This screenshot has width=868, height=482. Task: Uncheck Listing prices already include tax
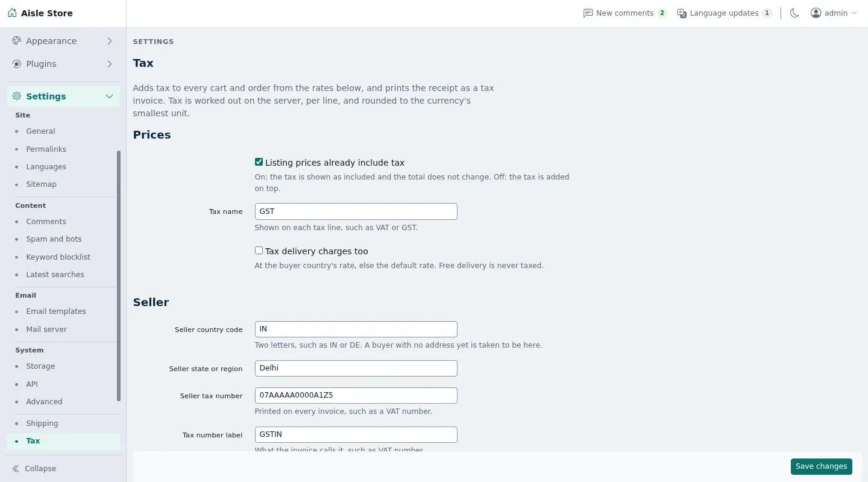click(x=259, y=162)
